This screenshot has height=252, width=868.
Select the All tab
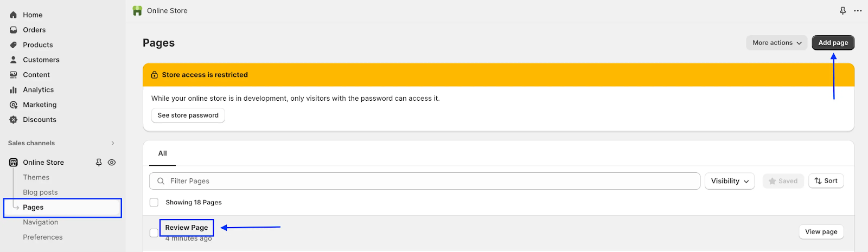162,153
